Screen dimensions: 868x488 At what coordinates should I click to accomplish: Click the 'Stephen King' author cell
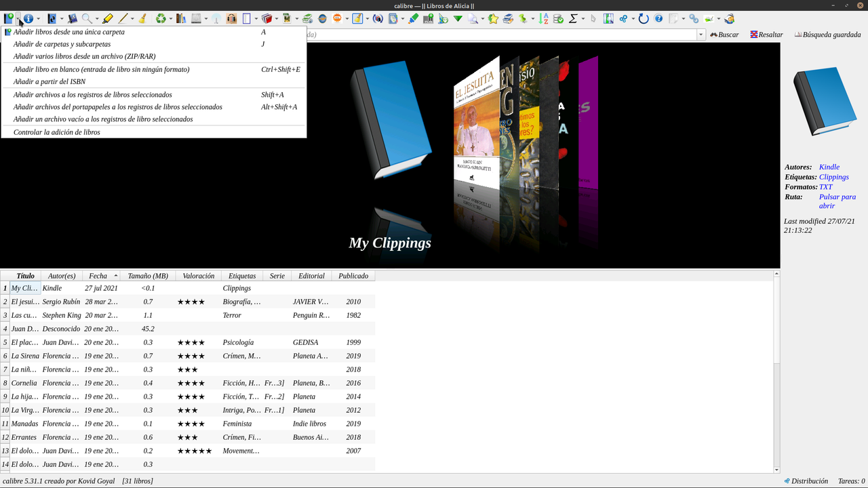pos(61,315)
